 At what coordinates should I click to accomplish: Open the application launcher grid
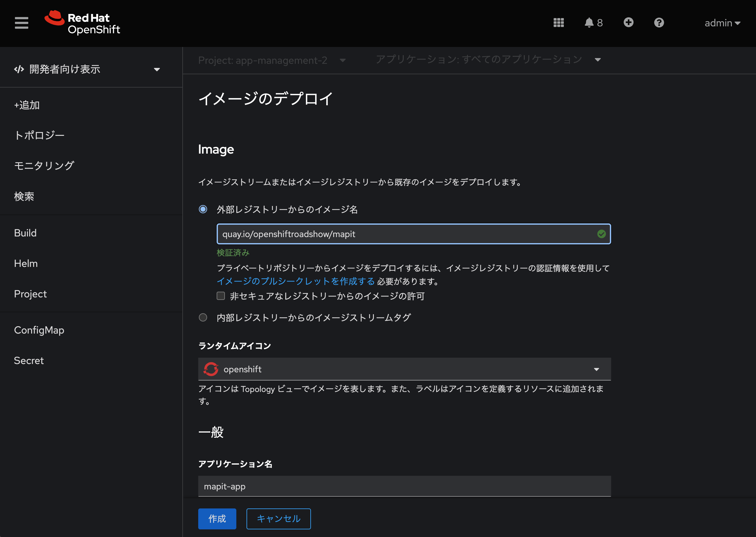click(558, 23)
